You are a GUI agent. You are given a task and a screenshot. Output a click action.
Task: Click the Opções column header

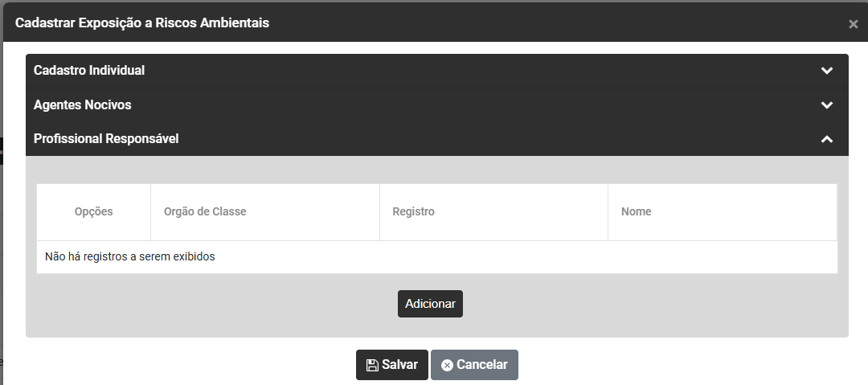pos(93,212)
